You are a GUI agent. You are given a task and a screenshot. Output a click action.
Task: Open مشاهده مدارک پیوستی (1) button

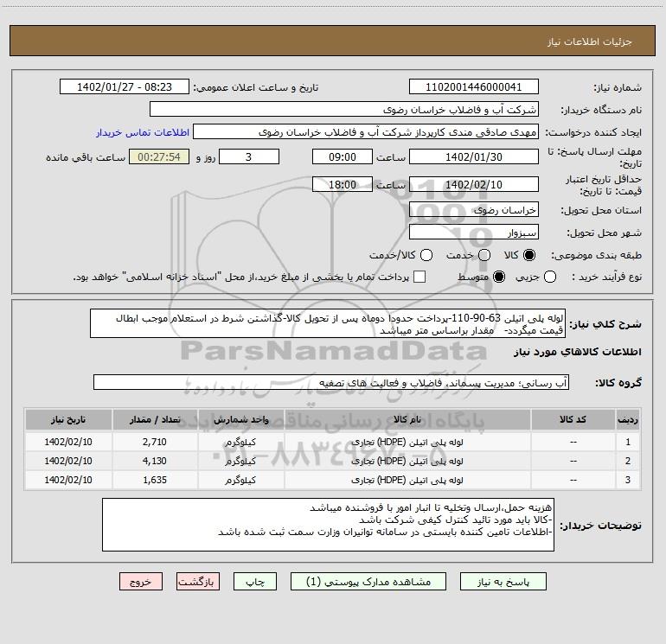(368, 582)
